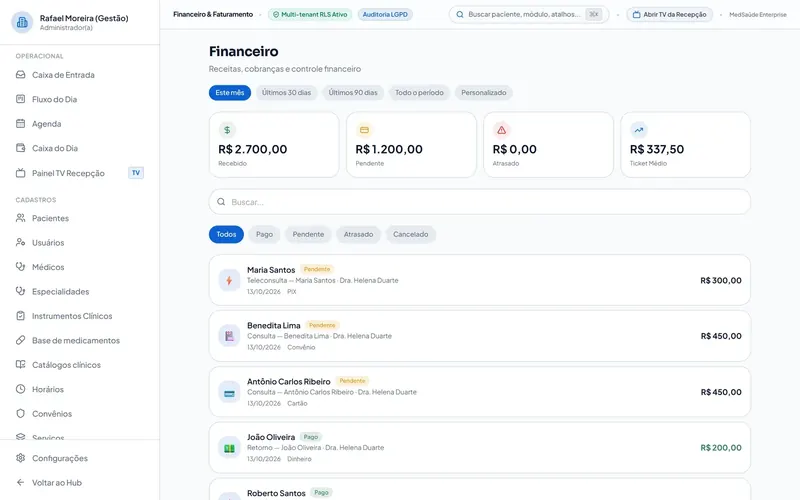The image size is (800, 500).
Task: Filter list by Cancelado status
Action: (x=411, y=234)
